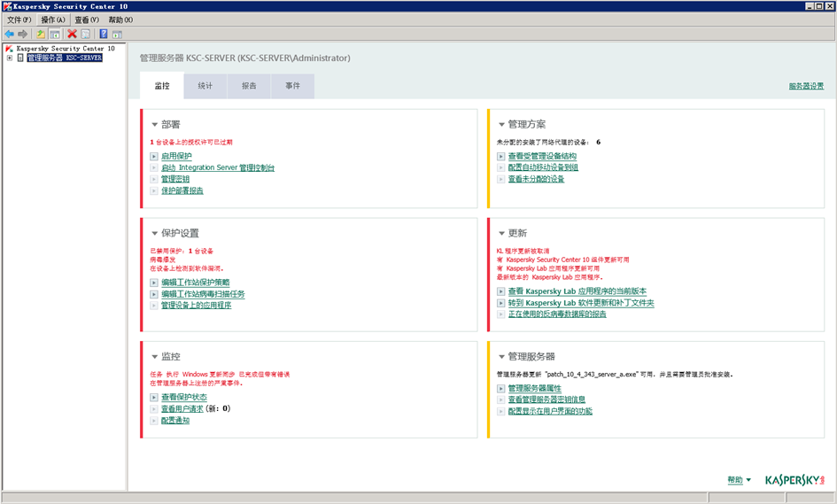Screen dimensions: 837x504
Task: Click the arrow icon beside 编辑工作站病毒扫描任务
Action: coord(154,294)
